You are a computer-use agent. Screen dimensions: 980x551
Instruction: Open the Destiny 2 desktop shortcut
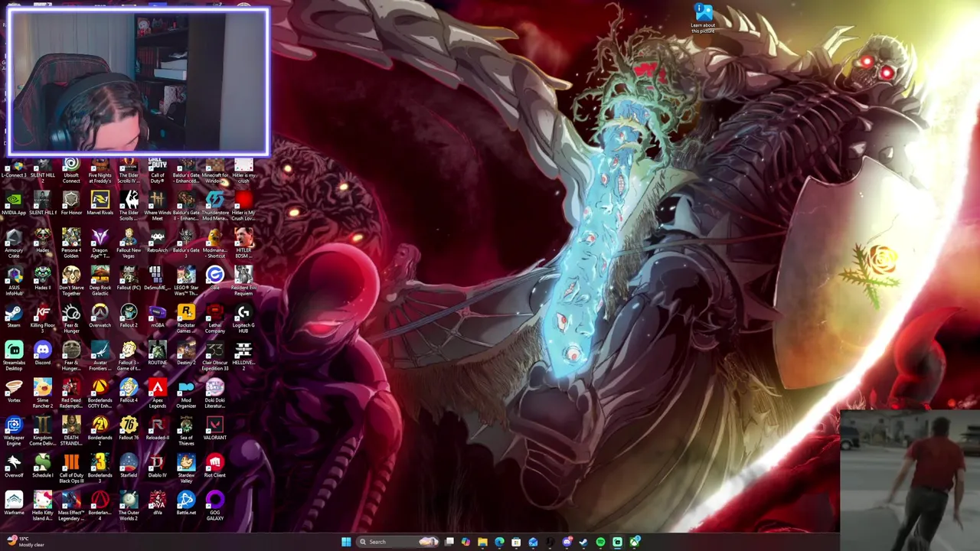point(186,354)
